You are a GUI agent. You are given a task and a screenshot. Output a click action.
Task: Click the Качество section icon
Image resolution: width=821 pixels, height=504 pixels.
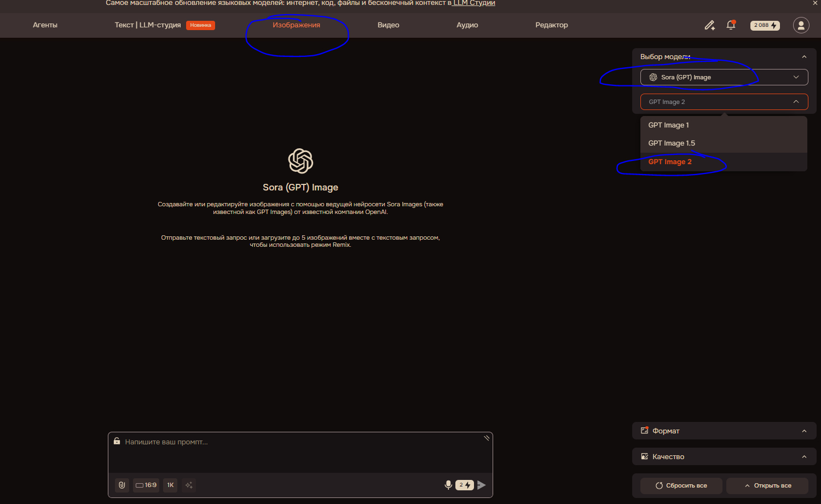click(645, 456)
